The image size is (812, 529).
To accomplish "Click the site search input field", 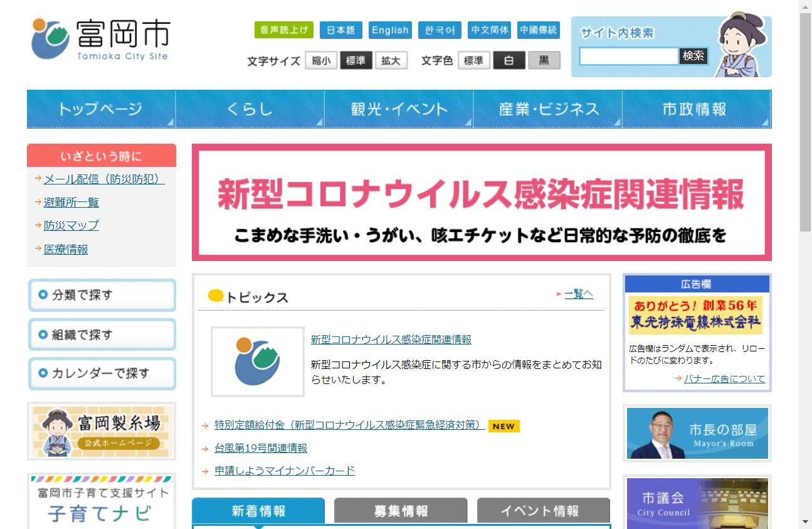I will click(x=628, y=56).
